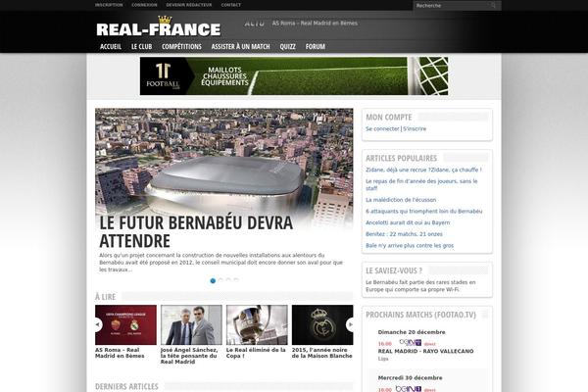Click Contact link in top bar

coord(231,5)
